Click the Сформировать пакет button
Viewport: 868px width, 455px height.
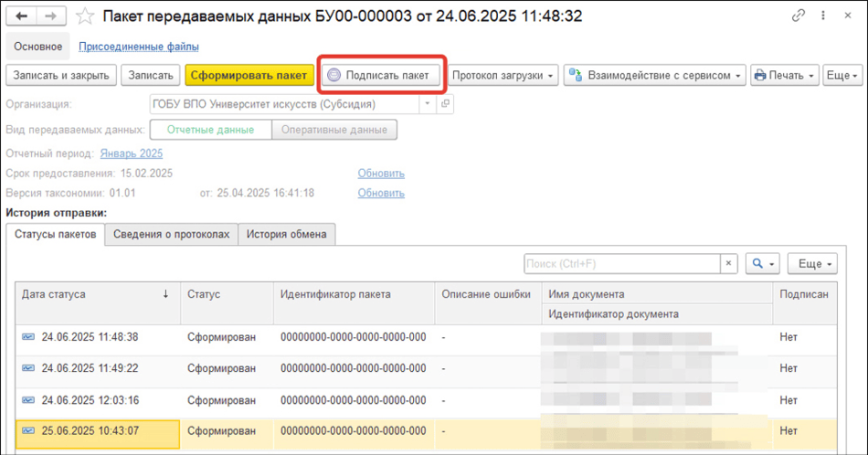[249, 76]
